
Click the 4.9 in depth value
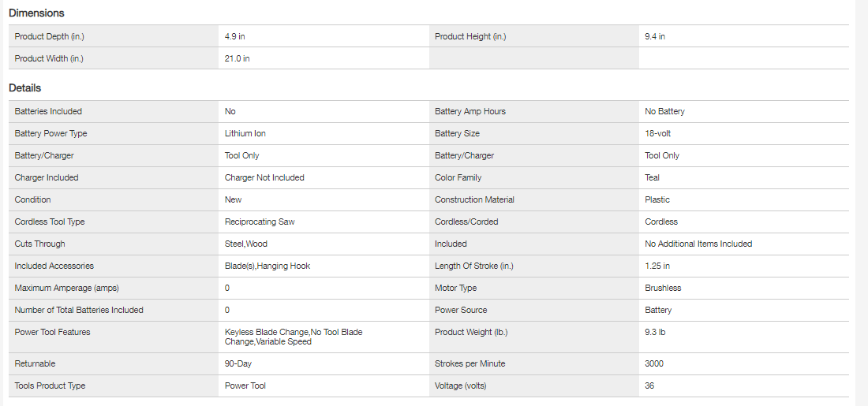[235, 36]
